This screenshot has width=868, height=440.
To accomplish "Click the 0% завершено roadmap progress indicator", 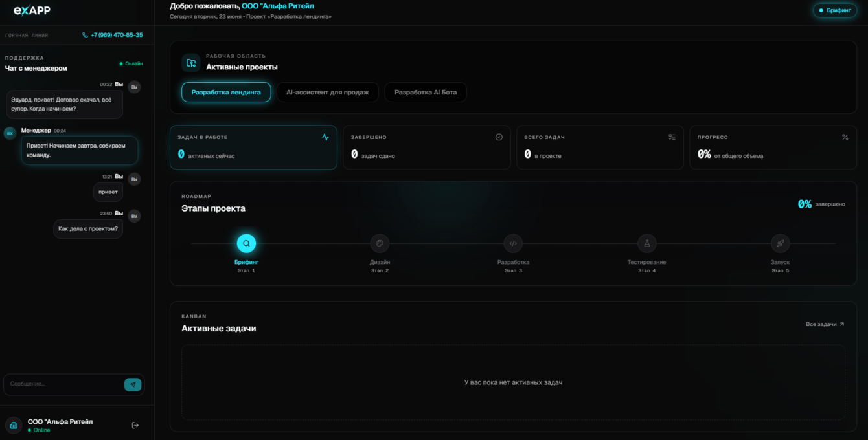I will (821, 204).
